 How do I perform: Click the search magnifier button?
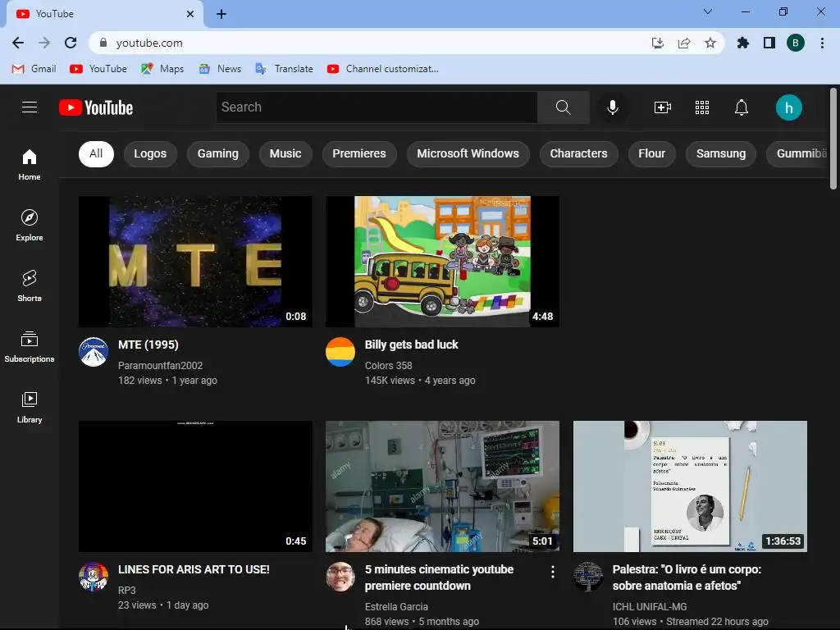[x=563, y=107]
